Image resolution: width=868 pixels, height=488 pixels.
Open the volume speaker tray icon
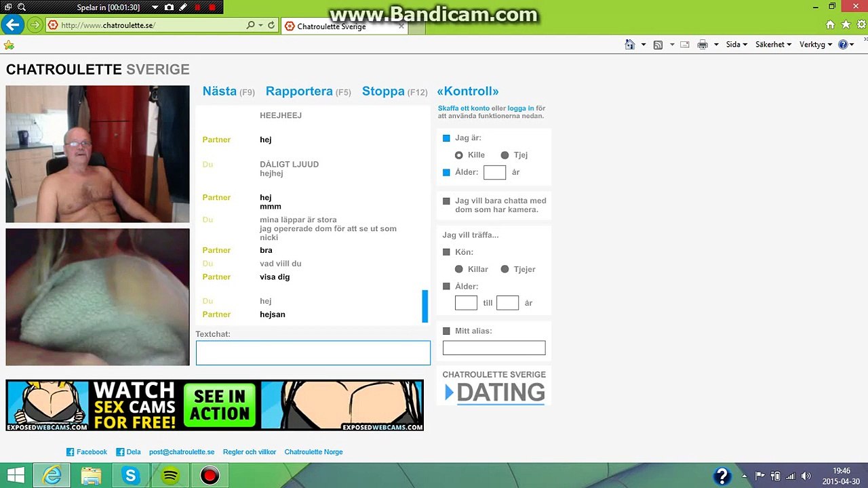tap(806, 476)
